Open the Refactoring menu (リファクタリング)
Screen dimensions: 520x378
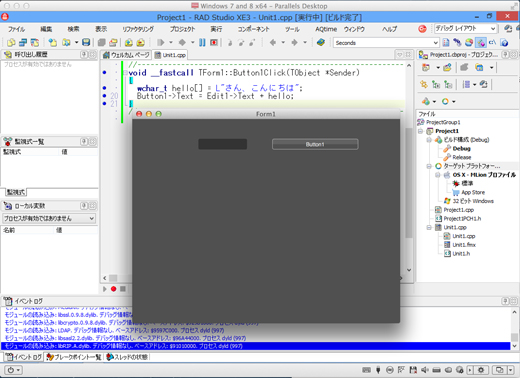[138, 29]
